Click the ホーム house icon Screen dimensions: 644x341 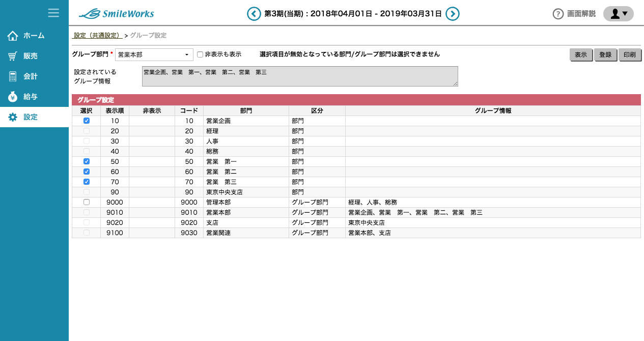(x=13, y=36)
